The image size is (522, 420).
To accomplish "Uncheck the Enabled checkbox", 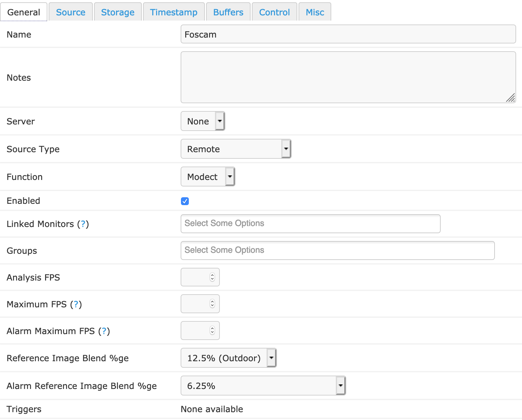I will pyautogui.click(x=185, y=201).
